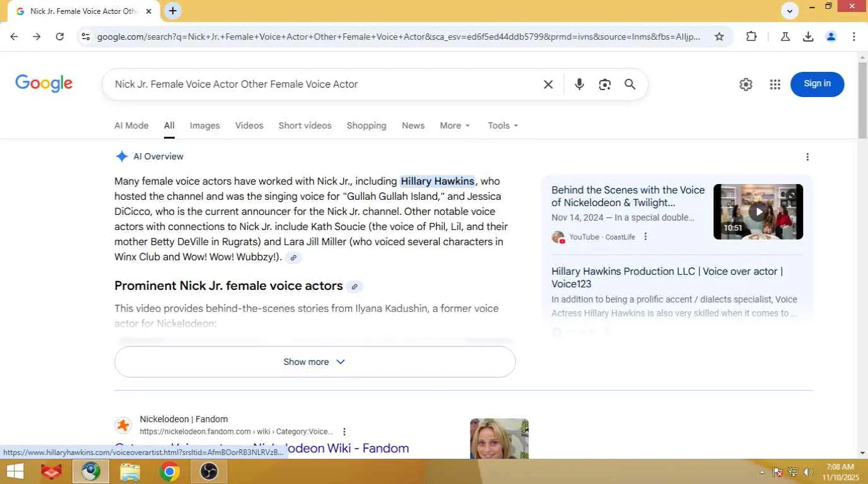Click the browser address bar URL
Image resolution: width=868 pixels, height=484 pixels.
coord(399,37)
